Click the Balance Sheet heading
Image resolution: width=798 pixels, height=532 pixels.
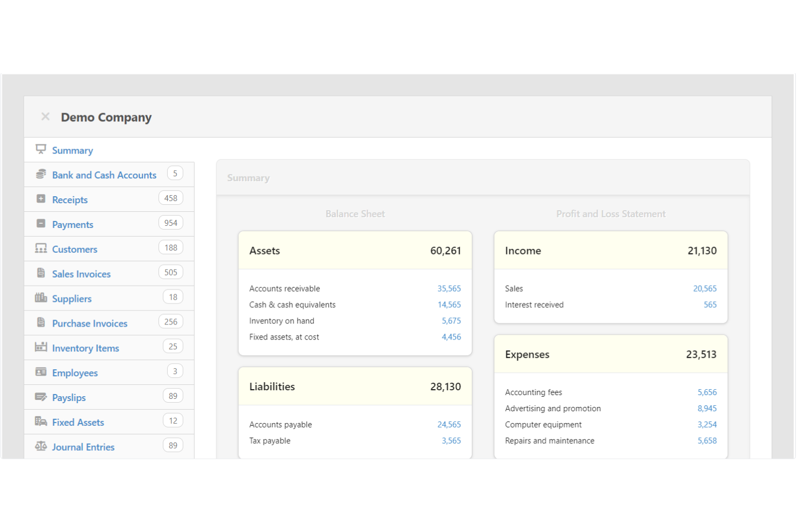click(x=355, y=214)
